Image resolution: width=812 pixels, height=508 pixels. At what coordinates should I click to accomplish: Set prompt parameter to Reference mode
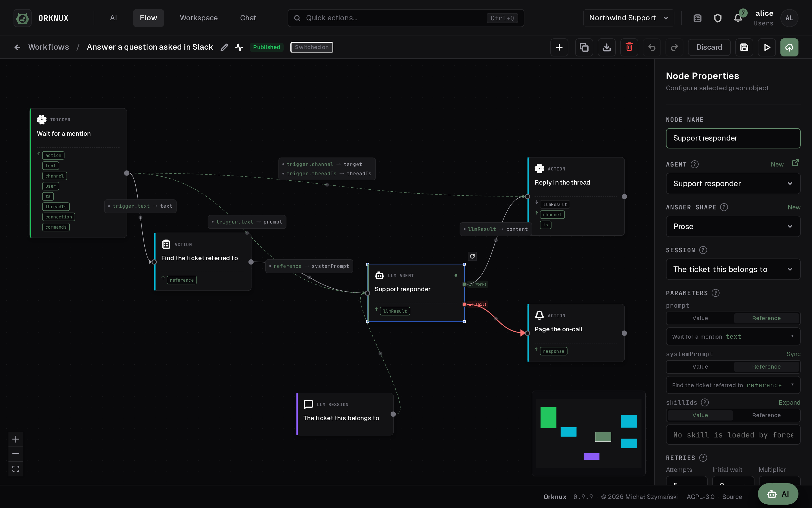pos(766,318)
